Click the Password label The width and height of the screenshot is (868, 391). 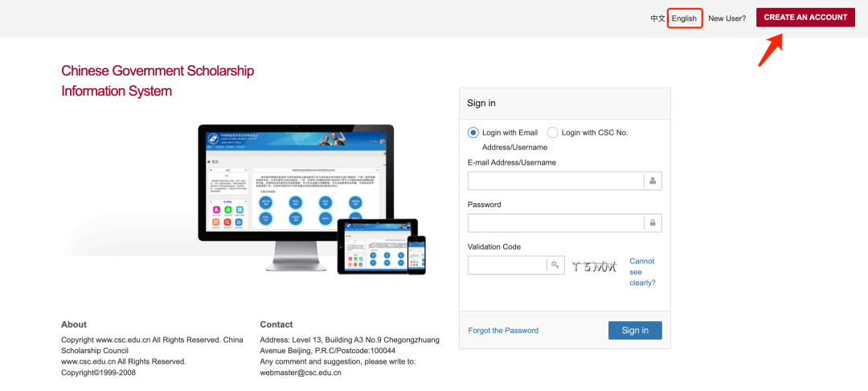[485, 205]
